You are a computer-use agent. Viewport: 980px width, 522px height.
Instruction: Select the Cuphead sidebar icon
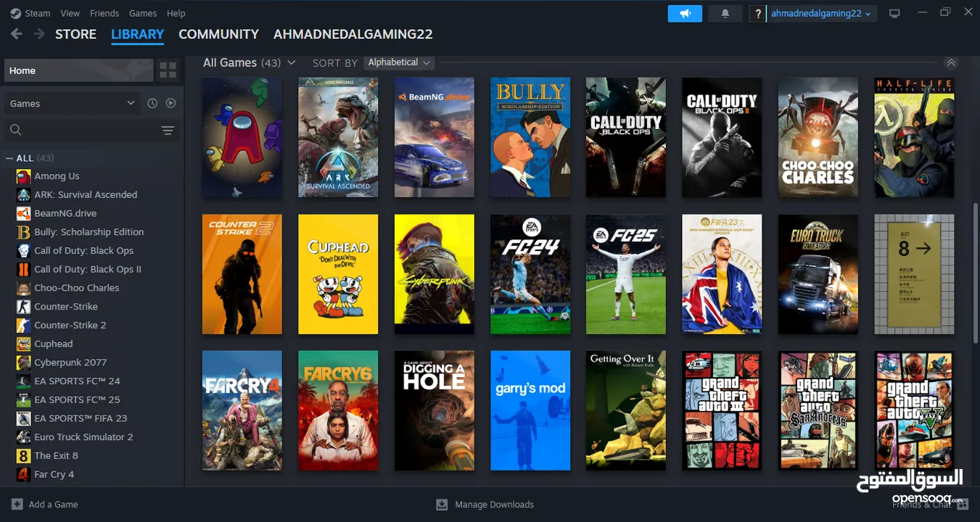pyautogui.click(x=23, y=344)
